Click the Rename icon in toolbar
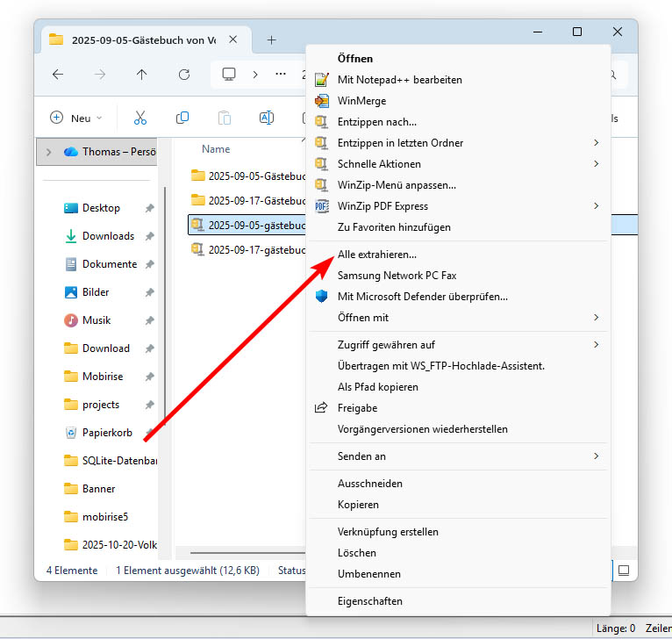The image size is (672, 639). point(267,118)
